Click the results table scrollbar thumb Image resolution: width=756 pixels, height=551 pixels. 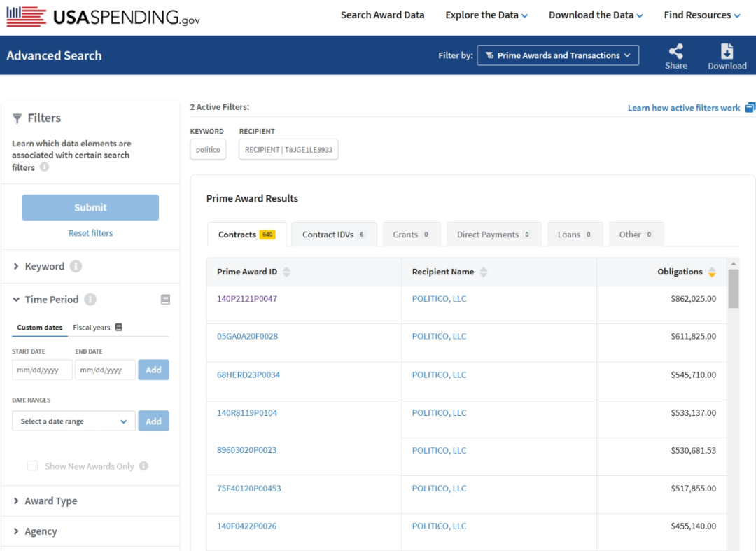point(734,288)
